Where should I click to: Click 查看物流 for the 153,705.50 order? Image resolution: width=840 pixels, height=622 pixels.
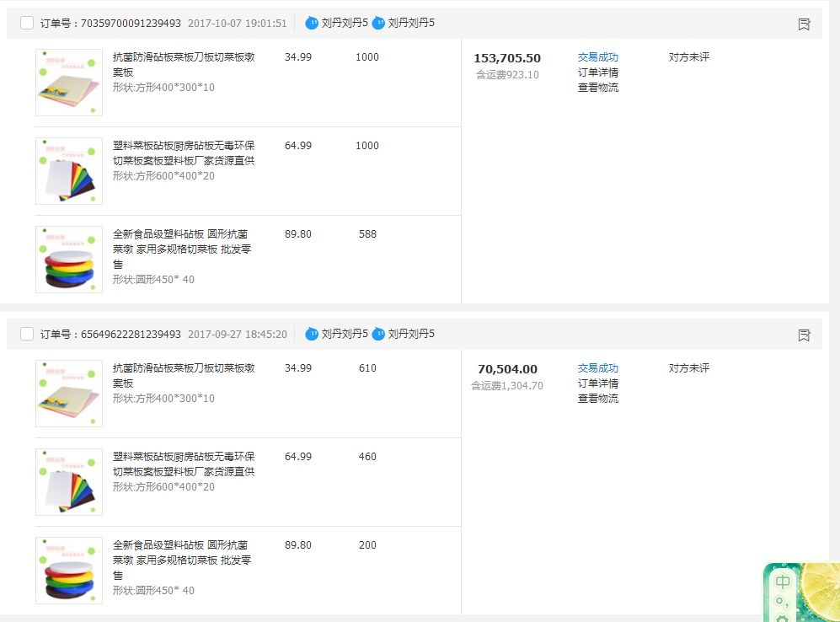(597, 88)
